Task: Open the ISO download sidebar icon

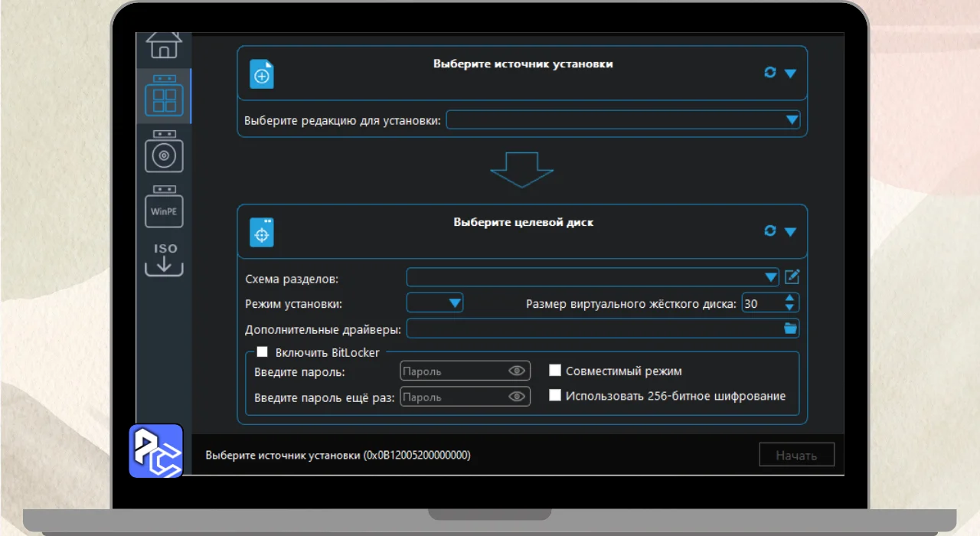Action: tap(164, 260)
